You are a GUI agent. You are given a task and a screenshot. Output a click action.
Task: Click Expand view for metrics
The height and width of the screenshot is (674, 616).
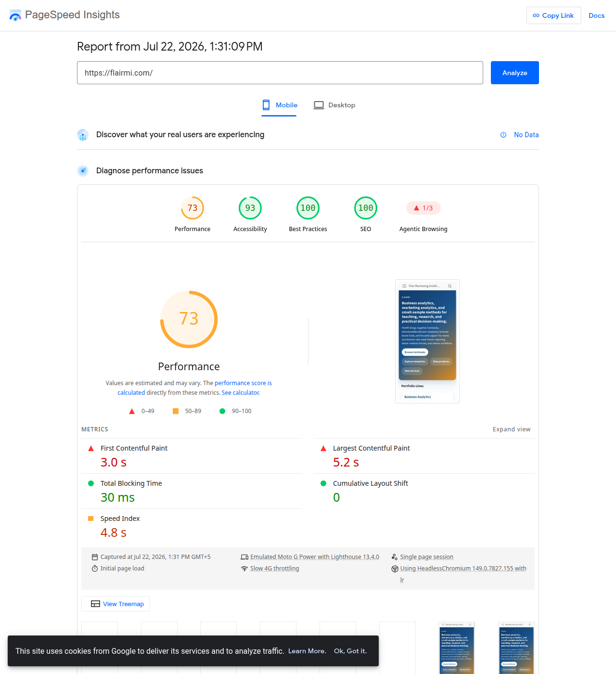(512, 429)
